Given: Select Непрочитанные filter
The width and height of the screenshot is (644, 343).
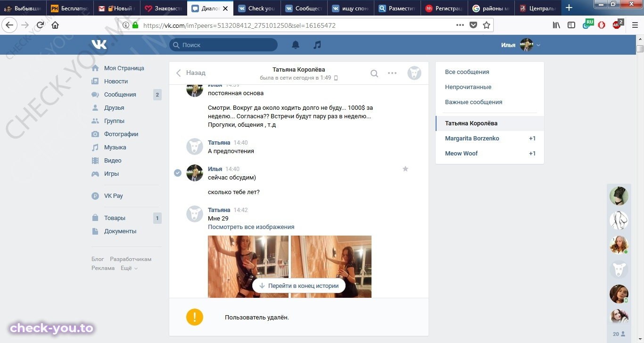Looking at the screenshot, I should tap(468, 87).
